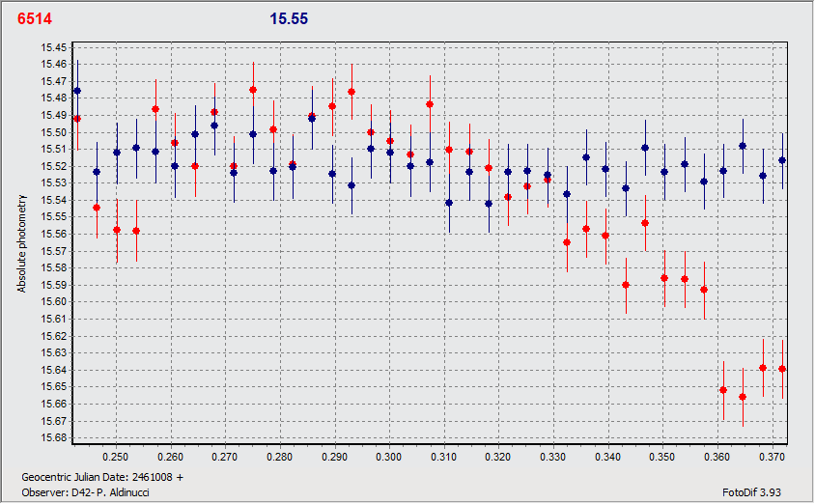
Task: Select the red point at 0.343 near 15.59
Action: (626, 285)
